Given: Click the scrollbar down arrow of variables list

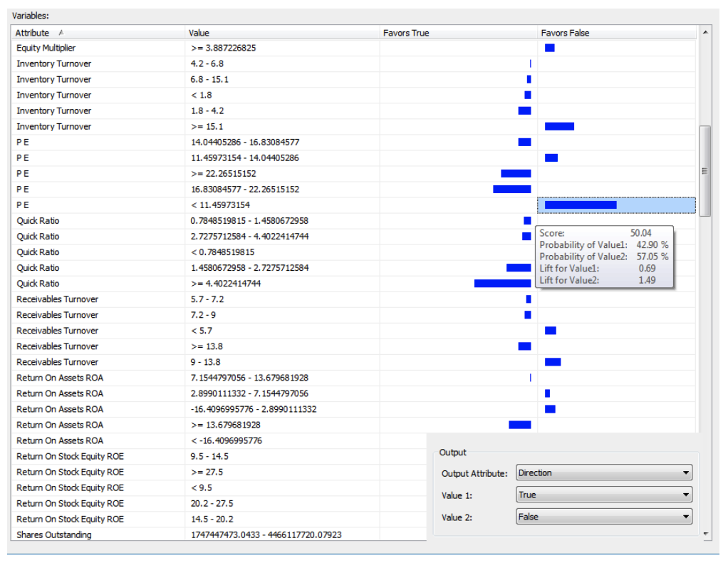Looking at the screenshot, I should pos(704,533).
